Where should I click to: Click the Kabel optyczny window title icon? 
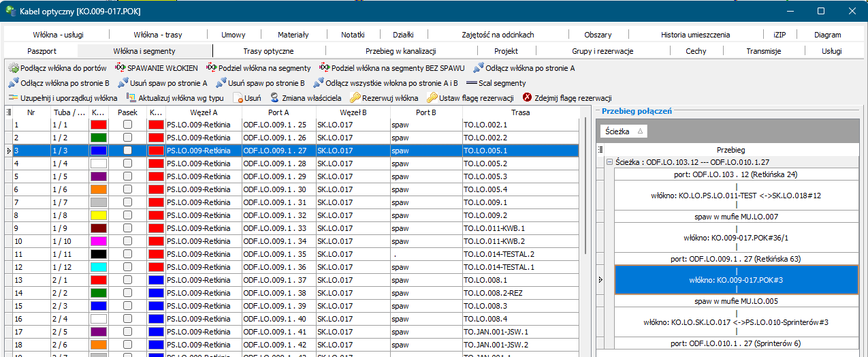12,11
